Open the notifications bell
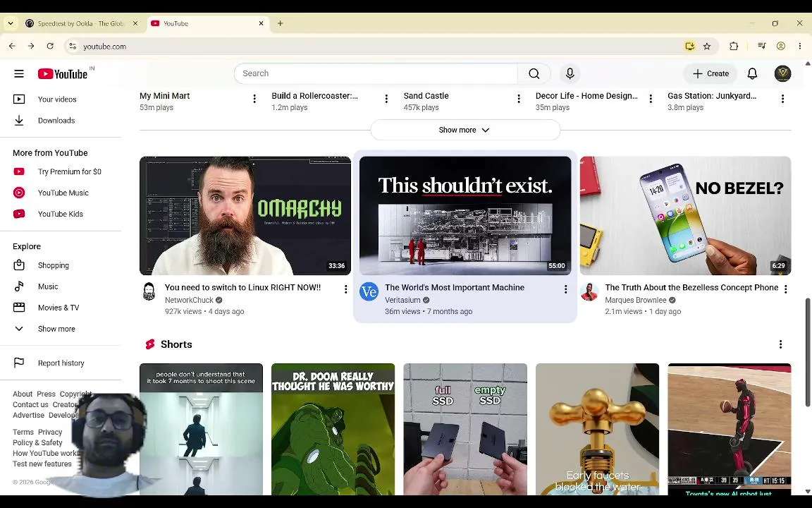Image resolution: width=812 pixels, height=508 pixels. [x=752, y=73]
